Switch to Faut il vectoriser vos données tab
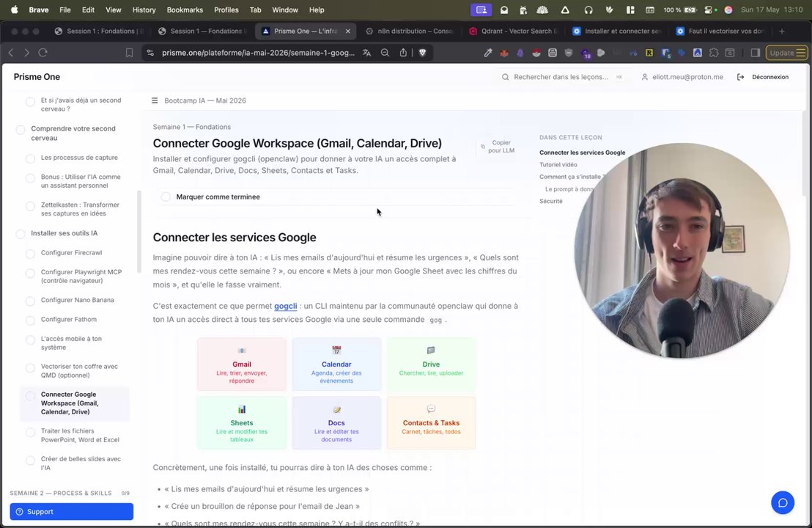This screenshot has height=528, width=812. 721,31
